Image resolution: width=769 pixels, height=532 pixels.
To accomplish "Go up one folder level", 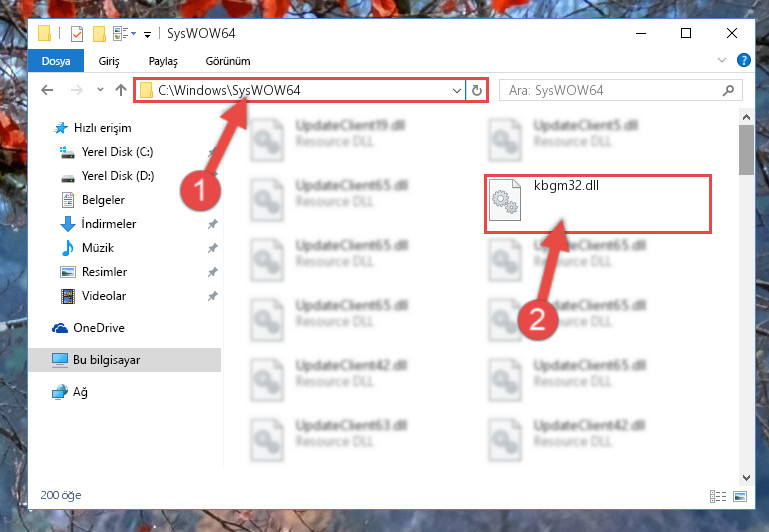I will (x=121, y=90).
